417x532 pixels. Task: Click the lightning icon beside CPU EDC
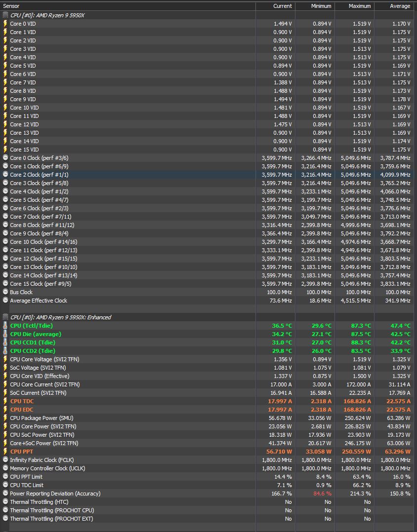[x=5, y=410]
